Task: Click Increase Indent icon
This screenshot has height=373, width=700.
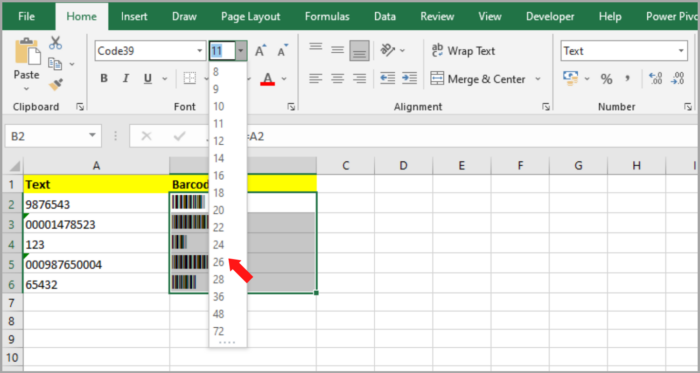Action: tap(409, 79)
